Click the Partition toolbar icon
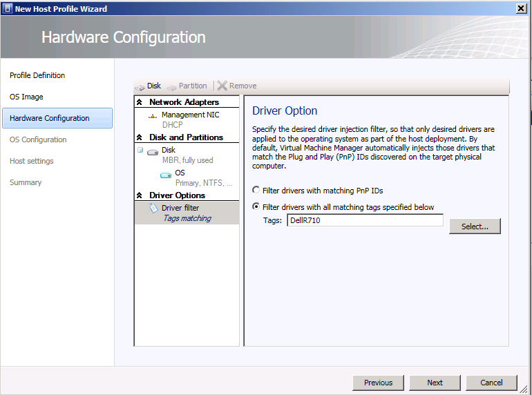Screen dimensions: 532x395 172,86
